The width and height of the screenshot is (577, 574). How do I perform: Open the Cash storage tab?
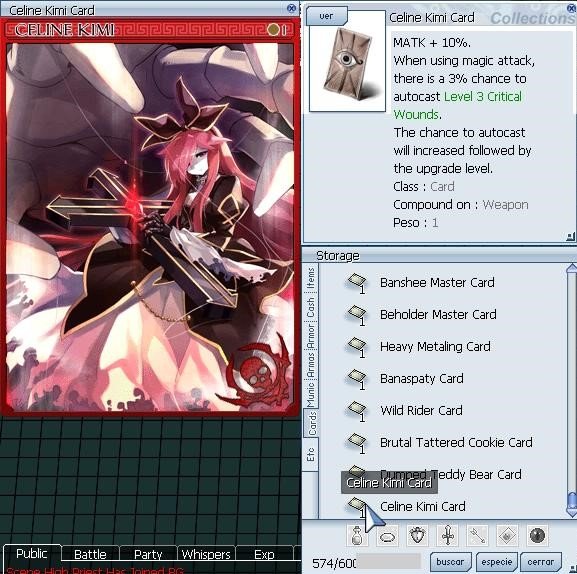click(x=311, y=308)
